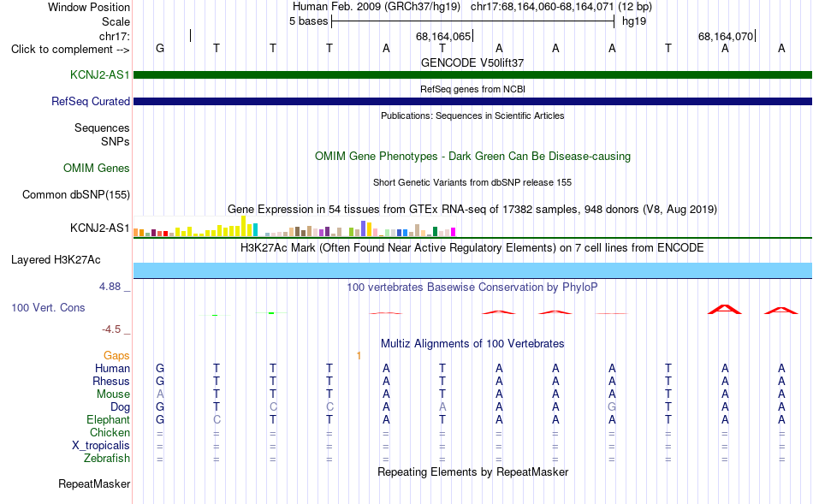Click the Rhesus species label
This screenshot has height=504, width=813.
[x=111, y=381]
